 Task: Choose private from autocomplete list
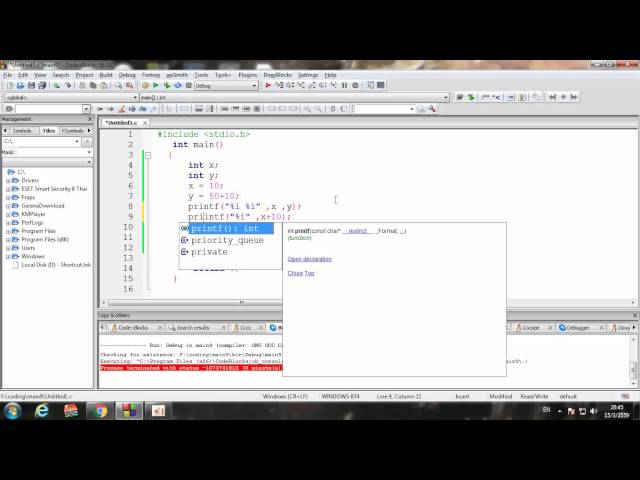209,252
